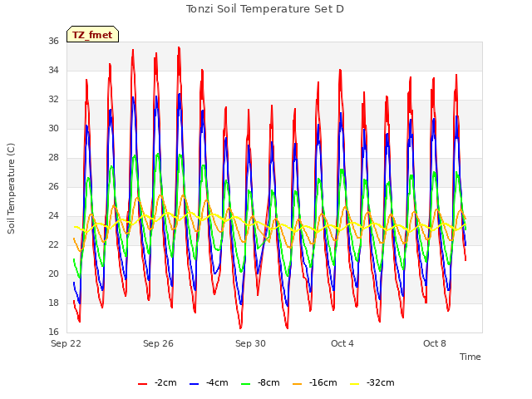Click the TZ_fmet annotation label

pos(92,35)
